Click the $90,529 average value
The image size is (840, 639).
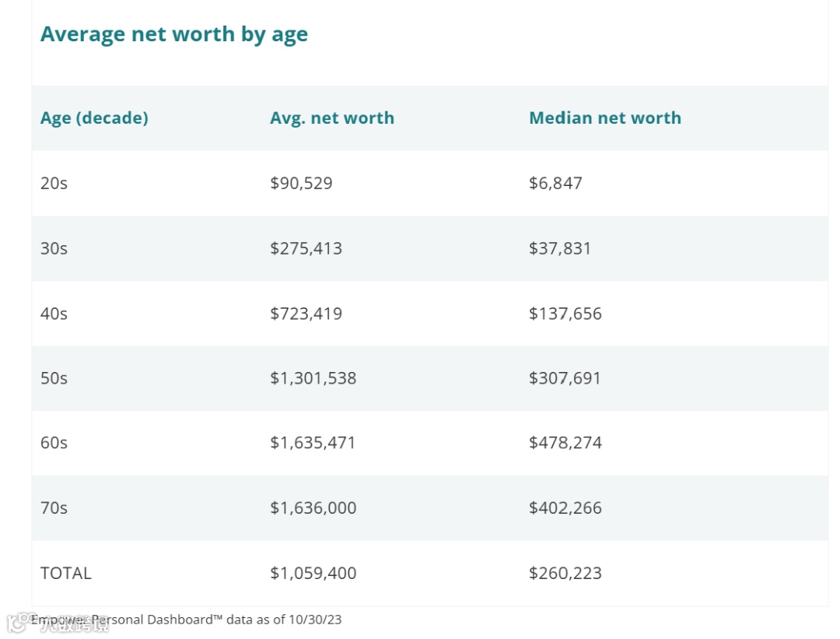tap(301, 184)
